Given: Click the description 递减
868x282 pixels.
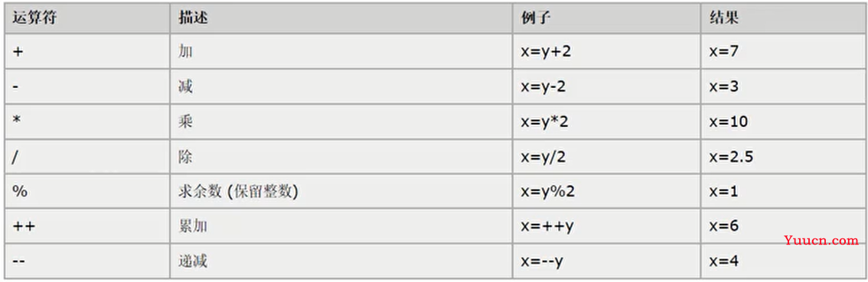Looking at the screenshot, I should click(x=193, y=261).
